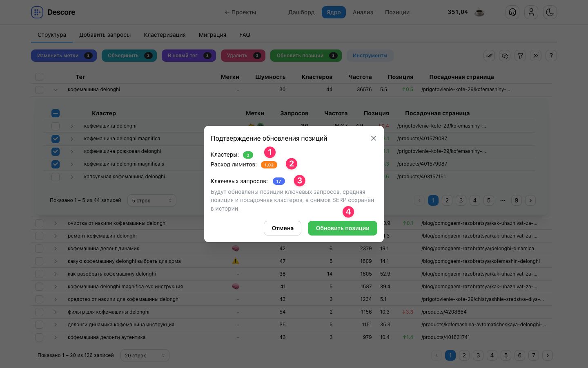Open Анализ in top navigation
Screen dimensions: 588x368
[363, 12]
